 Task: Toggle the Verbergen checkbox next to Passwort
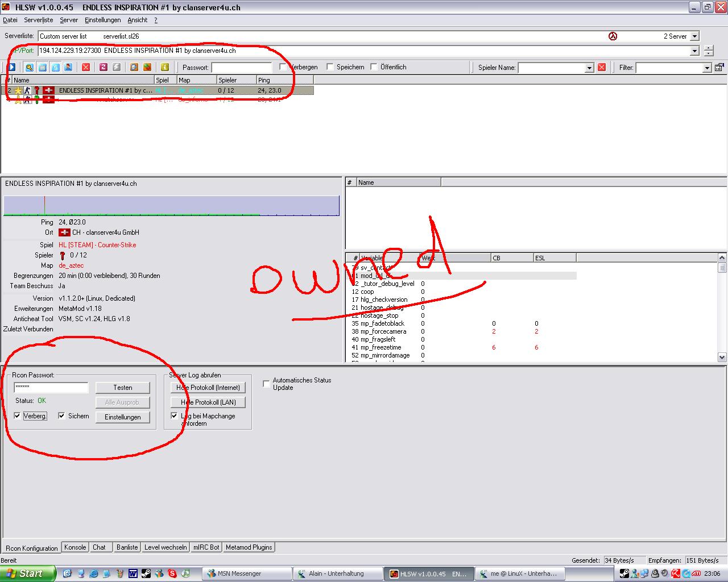click(283, 67)
